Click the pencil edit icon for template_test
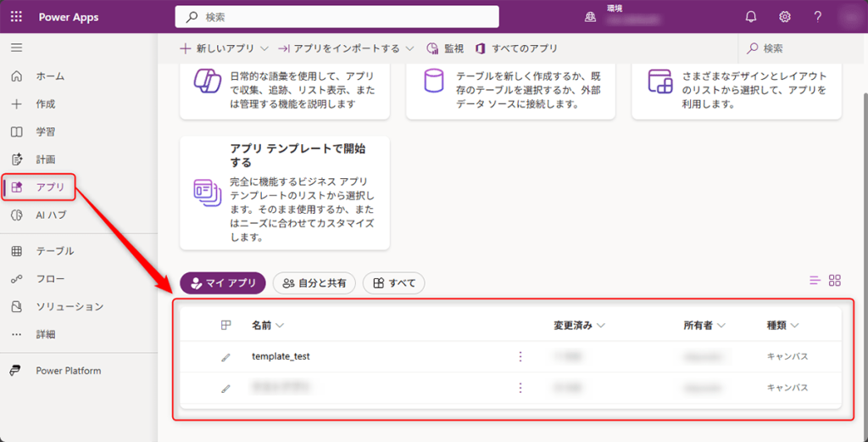This screenshot has height=442, width=868. [225, 357]
